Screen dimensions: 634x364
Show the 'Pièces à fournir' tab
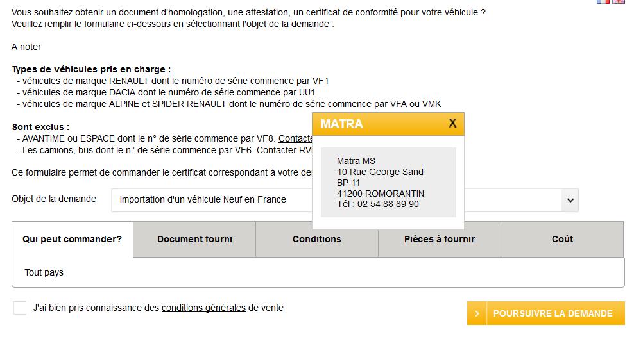440,239
